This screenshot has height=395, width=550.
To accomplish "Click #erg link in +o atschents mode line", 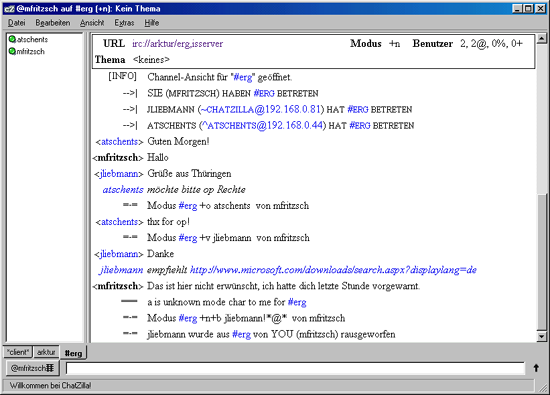I will [x=188, y=206].
